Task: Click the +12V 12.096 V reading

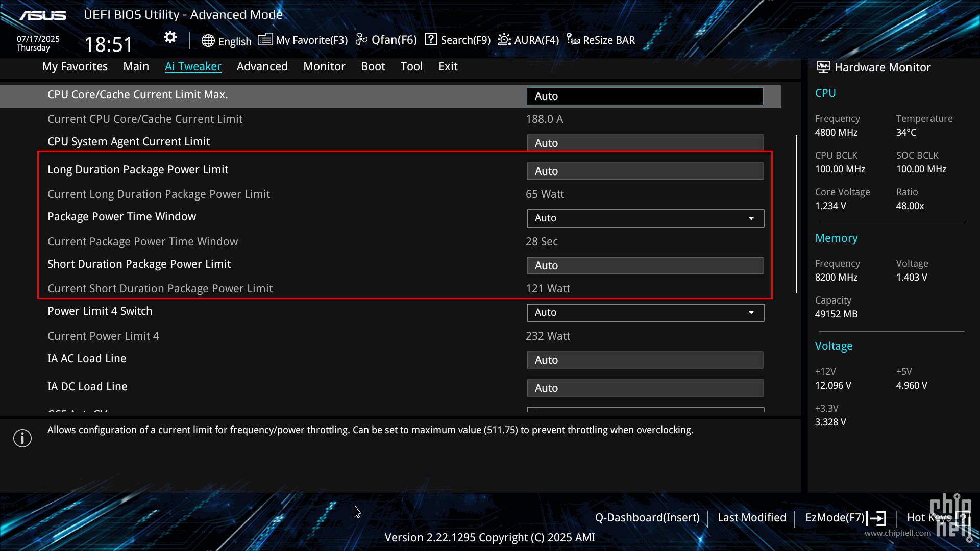Action: (x=833, y=386)
